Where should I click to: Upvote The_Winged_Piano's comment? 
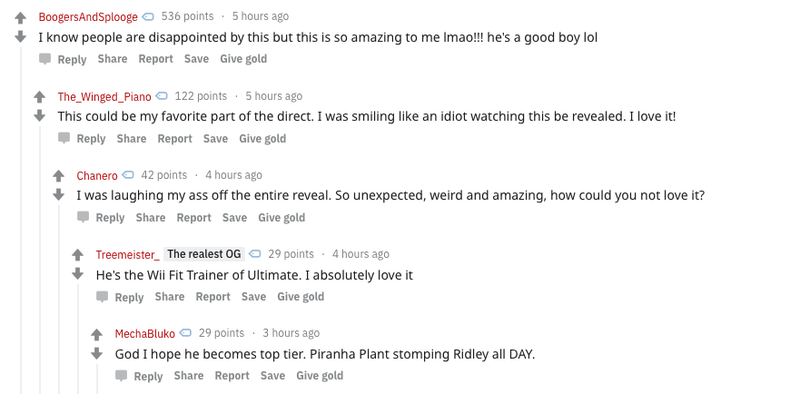pos(39,97)
